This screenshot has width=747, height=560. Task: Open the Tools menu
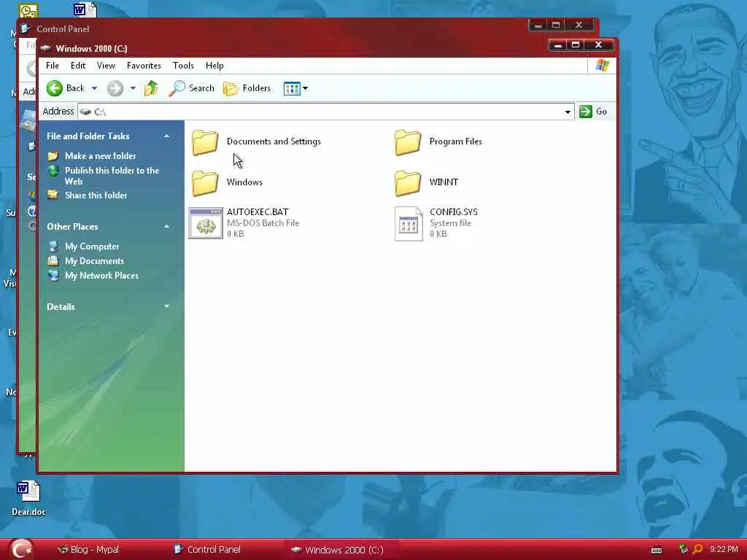(183, 66)
